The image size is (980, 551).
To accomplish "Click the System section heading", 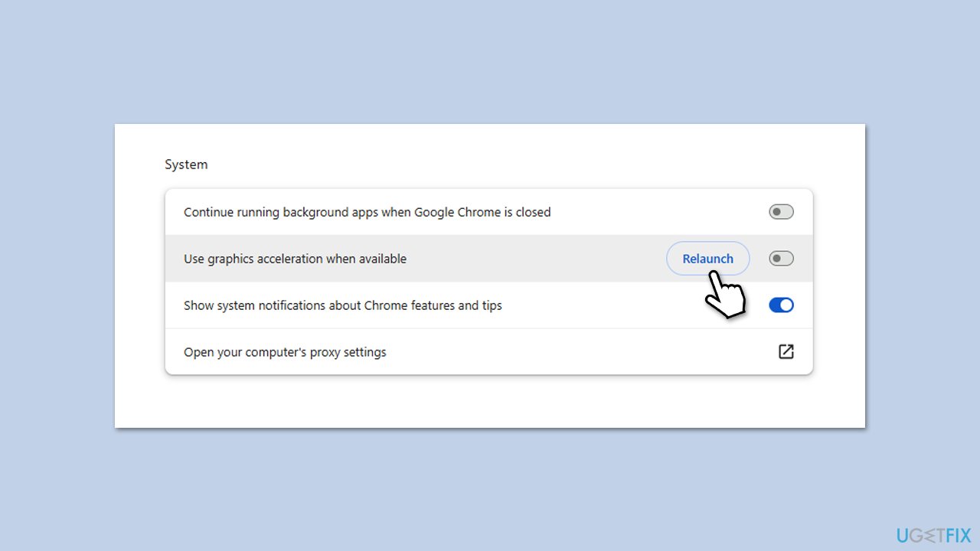I will (x=186, y=165).
